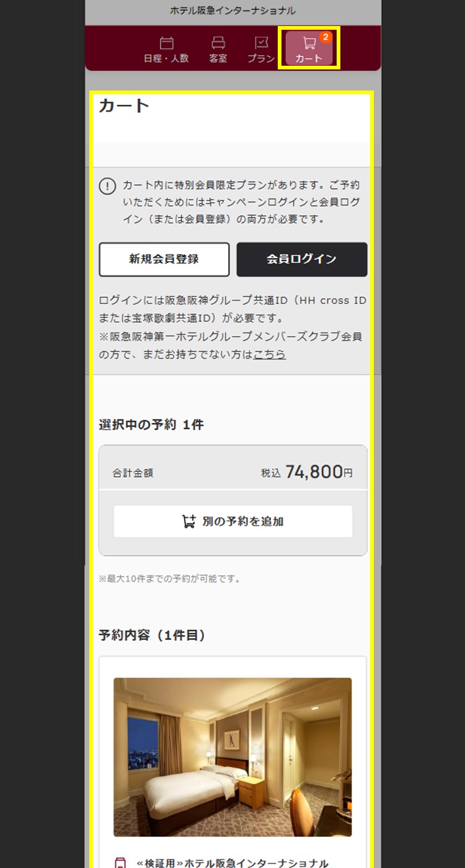Click the 新規会員登録 button
This screenshot has width=465, height=868.
164,259
